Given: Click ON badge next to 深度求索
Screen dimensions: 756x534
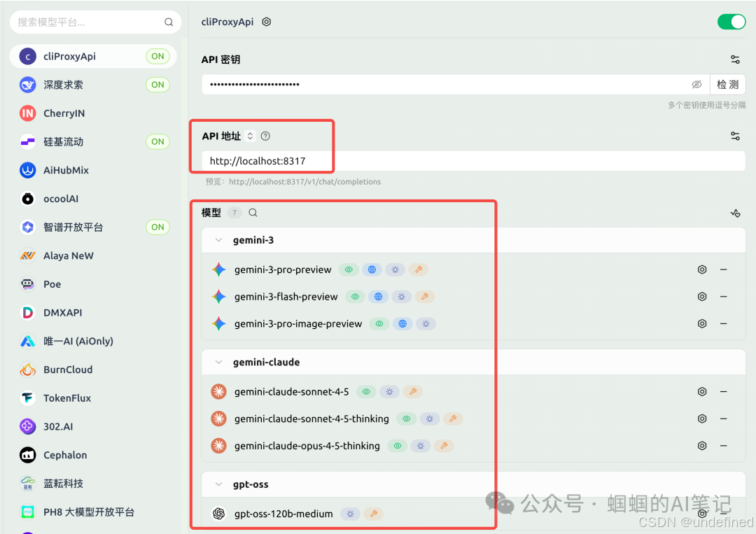Looking at the screenshot, I should 157,85.
